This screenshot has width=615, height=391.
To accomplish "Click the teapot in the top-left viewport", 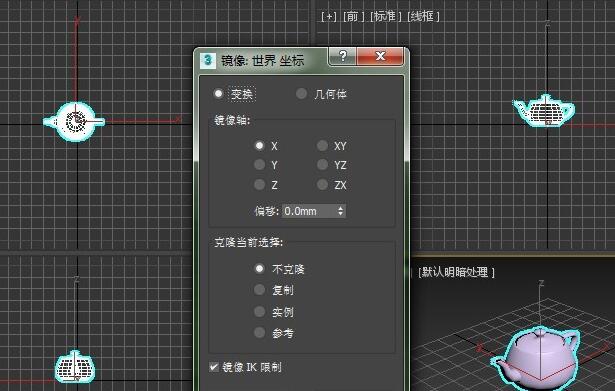I will coord(75,121).
